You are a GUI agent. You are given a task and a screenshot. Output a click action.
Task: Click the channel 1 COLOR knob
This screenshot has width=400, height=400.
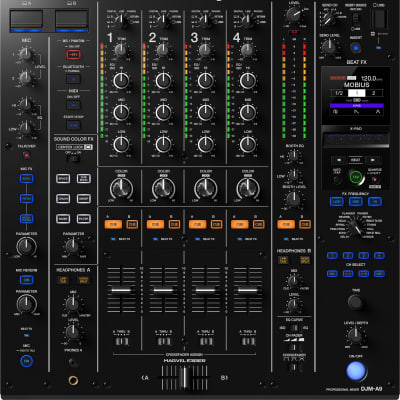pos(121,188)
